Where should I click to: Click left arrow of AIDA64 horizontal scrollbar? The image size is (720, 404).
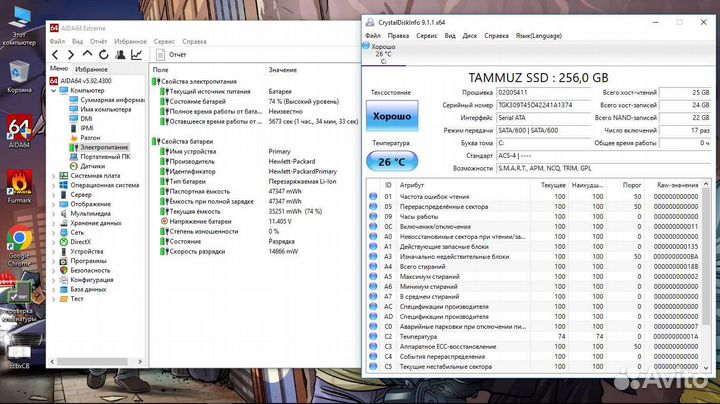coord(52,362)
